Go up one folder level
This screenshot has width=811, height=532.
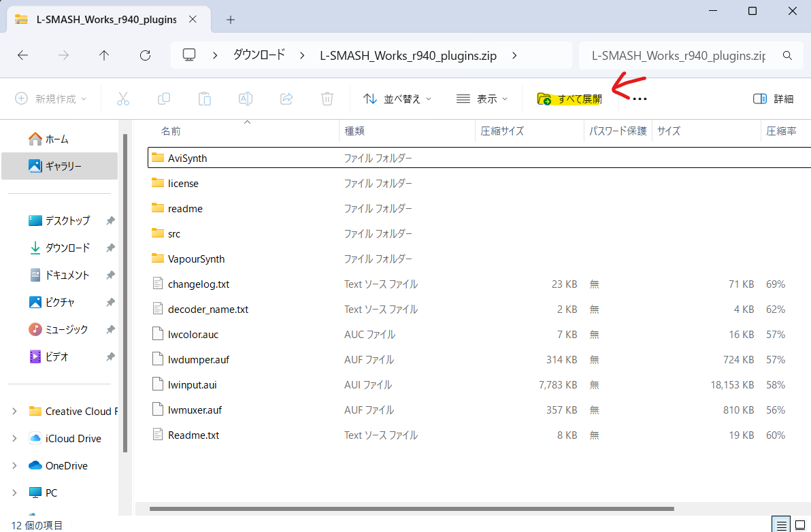pos(105,55)
